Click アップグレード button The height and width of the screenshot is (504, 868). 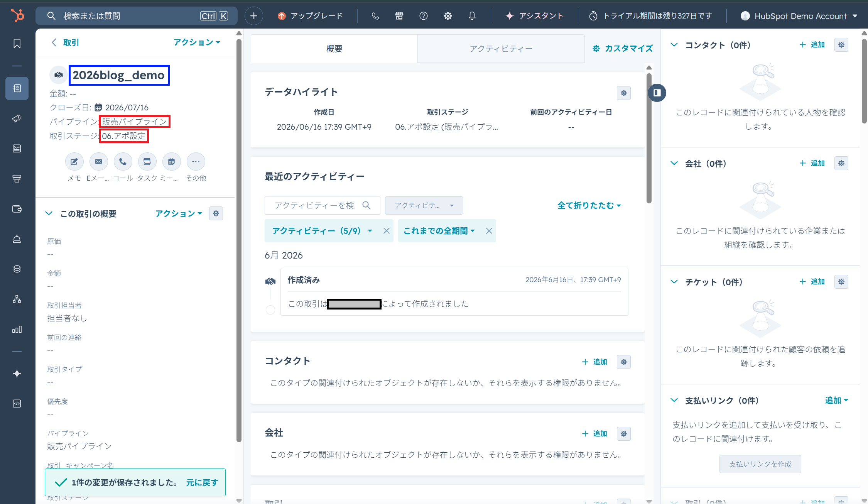coord(311,16)
